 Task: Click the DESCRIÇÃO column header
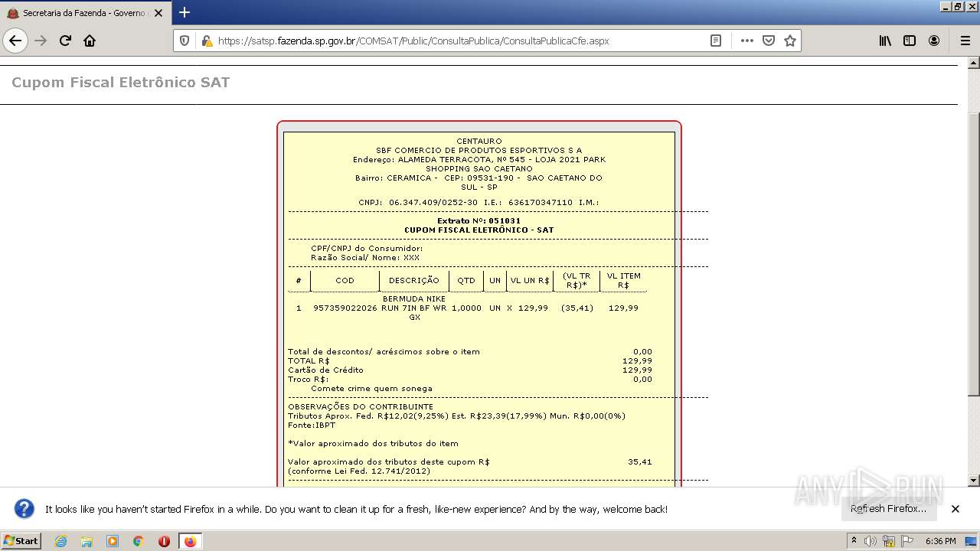(413, 281)
